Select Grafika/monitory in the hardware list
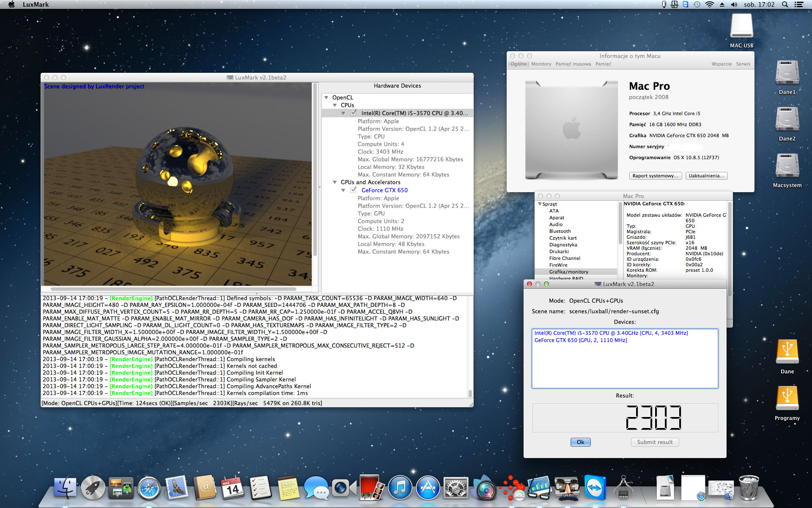This screenshot has height=508, width=812. coord(576,272)
